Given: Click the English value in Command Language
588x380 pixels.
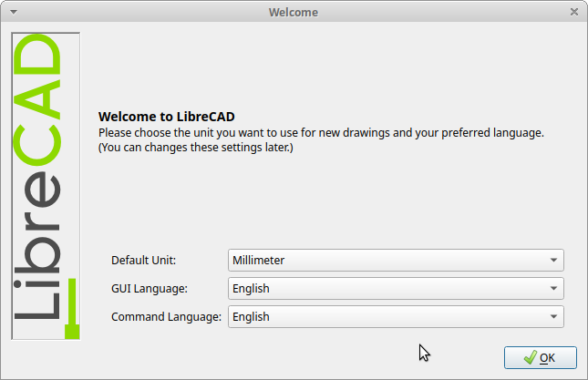Looking at the screenshot, I should [x=251, y=317].
